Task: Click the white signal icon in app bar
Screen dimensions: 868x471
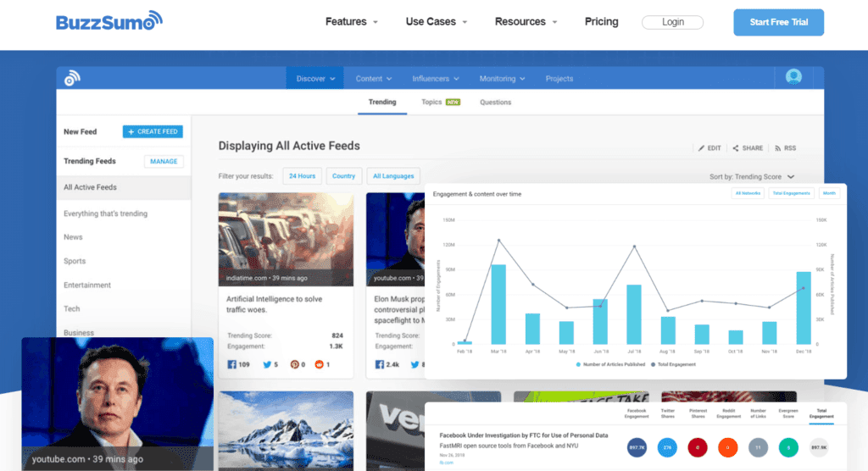Action: click(x=73, y=78)
